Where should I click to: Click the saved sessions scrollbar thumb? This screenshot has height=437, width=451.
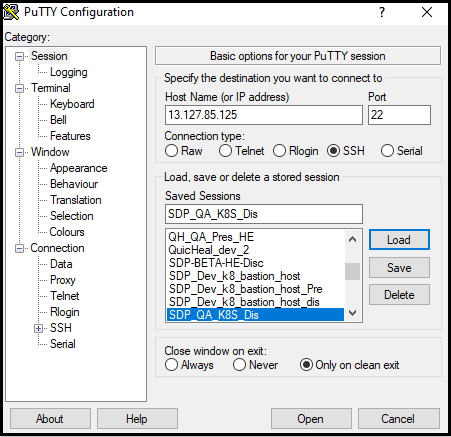click(x=352, y=271)
